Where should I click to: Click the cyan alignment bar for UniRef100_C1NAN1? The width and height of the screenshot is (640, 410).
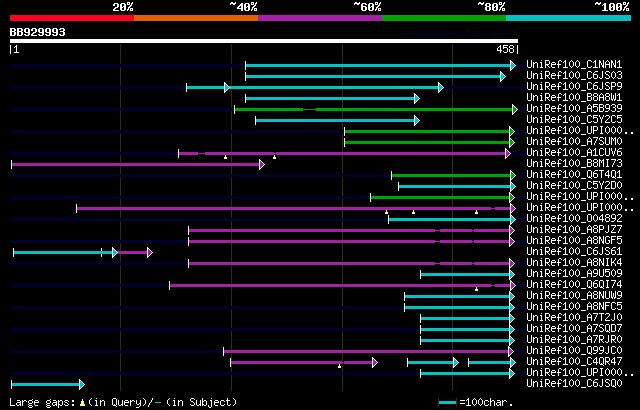click(378, 65)
